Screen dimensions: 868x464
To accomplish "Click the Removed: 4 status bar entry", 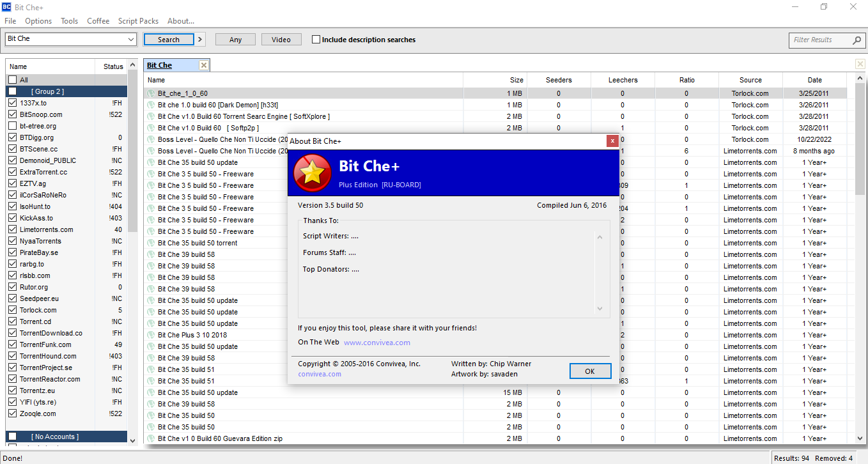I will point(833,458).
